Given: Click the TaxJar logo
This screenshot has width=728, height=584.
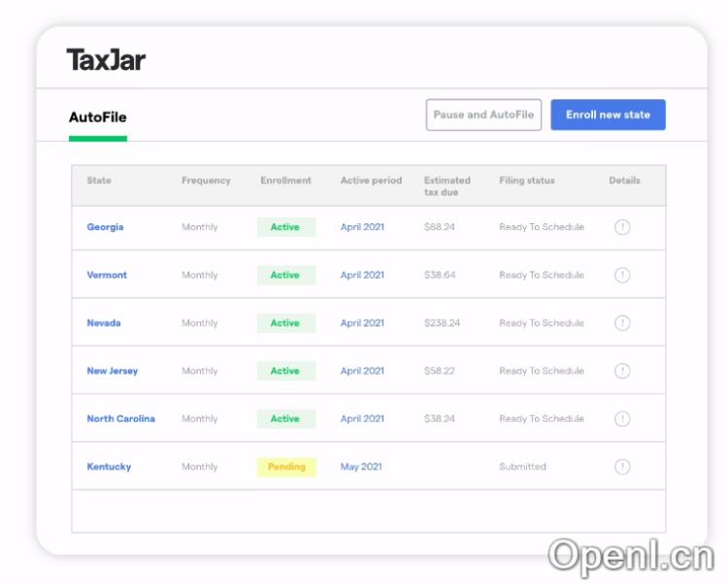Looking at the screenshot, I should [106, 60].
